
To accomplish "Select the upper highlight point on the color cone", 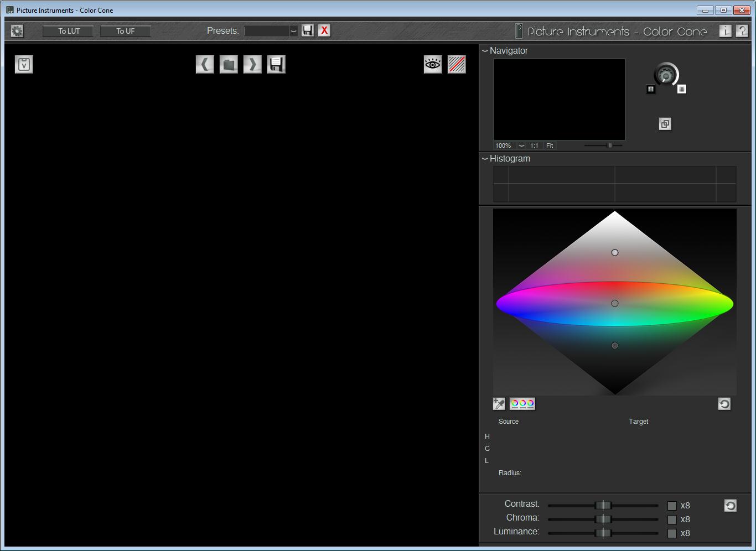I will [615, 253].
